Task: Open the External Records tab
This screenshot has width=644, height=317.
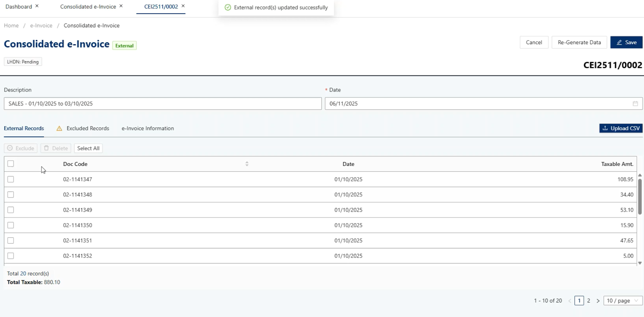Action: (24, 128)
